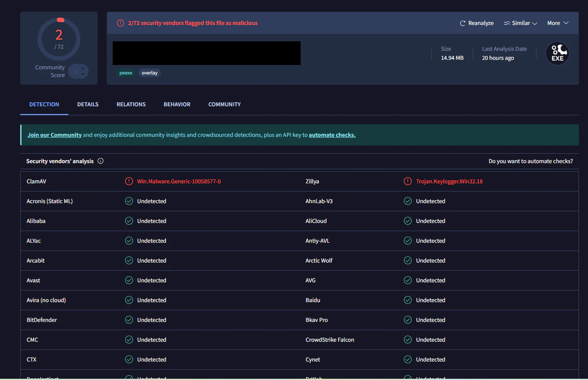588x380 pixels.
Task: Open the More dropdown menu
Action: click(x=558, y=23)
